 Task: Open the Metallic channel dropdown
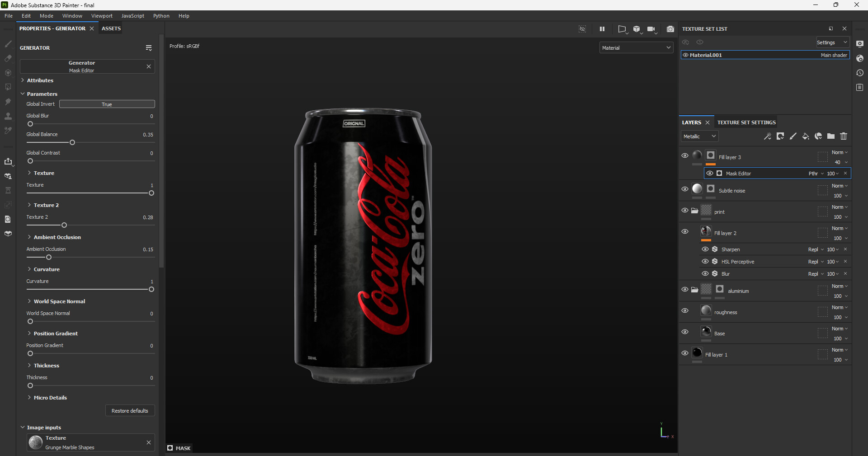(x=699, y=136)
